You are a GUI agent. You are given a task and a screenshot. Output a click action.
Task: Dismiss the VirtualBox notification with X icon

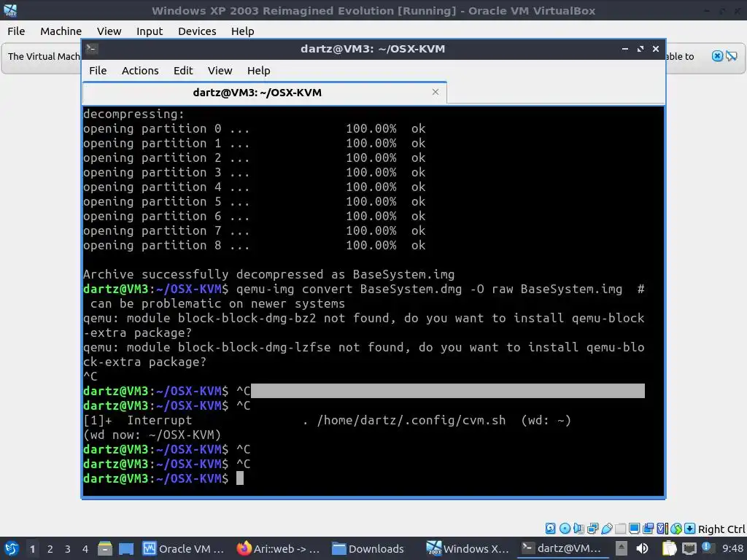click(x=717, y=56)
